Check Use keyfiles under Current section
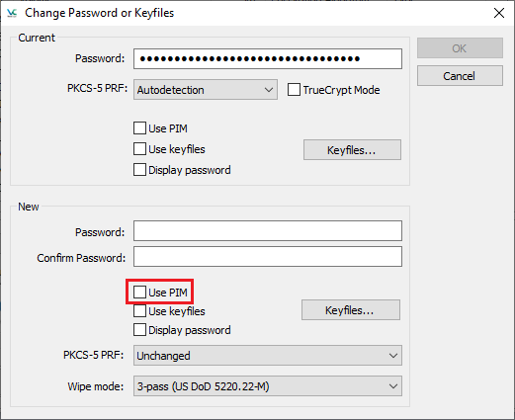Viewport: 515px width, 420px height. (x=139, y=149)
